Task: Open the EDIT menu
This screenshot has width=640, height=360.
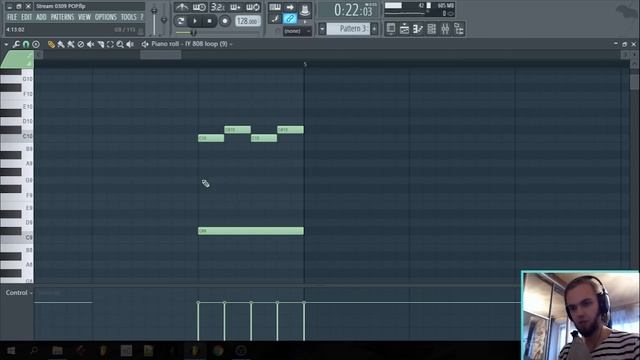Action: click(x=27, y=17)
